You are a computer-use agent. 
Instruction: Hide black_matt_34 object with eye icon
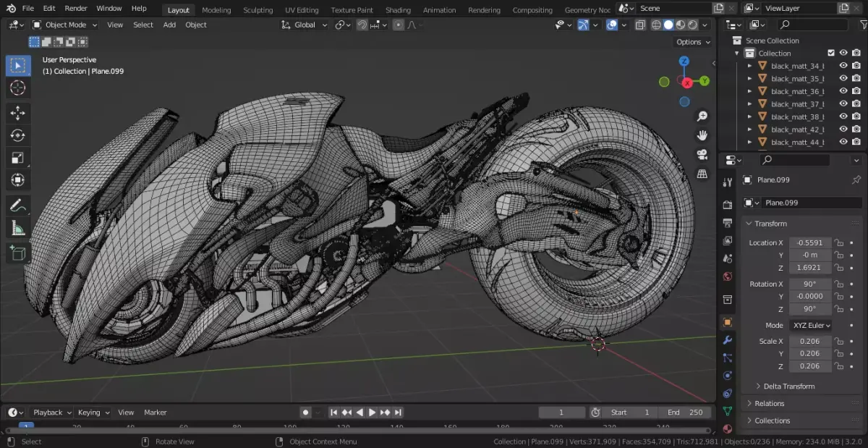click(843, 66)
